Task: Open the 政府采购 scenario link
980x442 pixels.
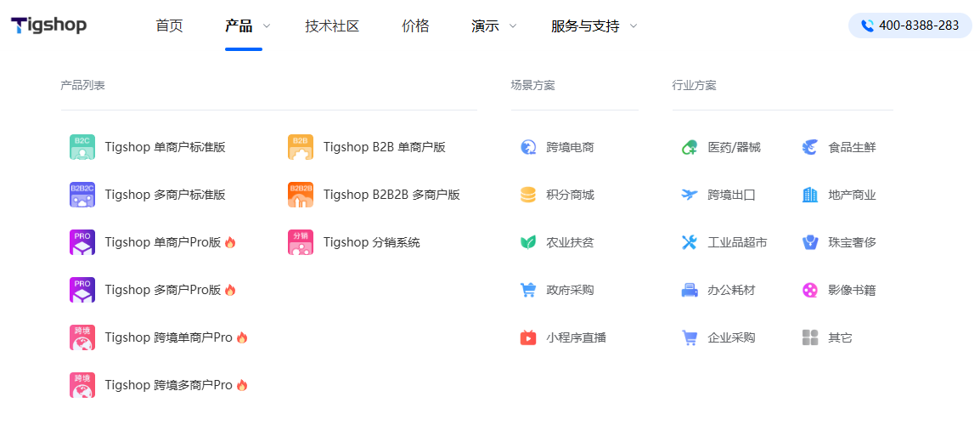Action: (x=570, y=290)
